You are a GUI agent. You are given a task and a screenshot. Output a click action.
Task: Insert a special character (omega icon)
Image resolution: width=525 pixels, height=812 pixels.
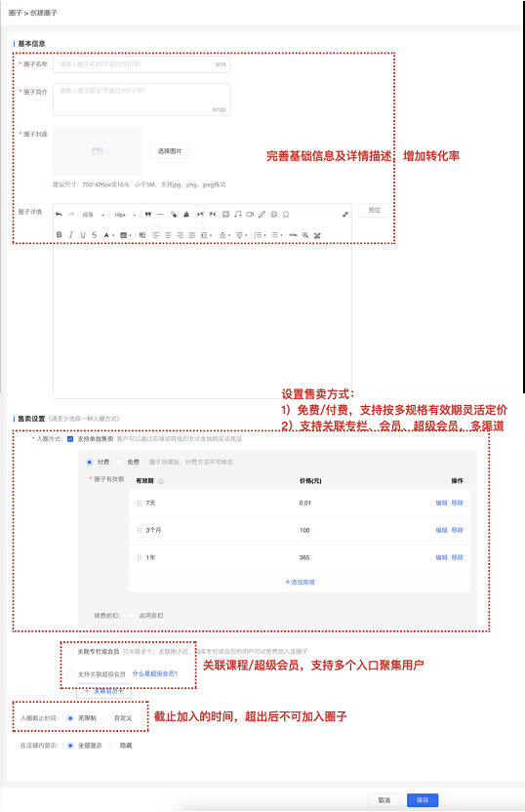(x=286, y=215)
